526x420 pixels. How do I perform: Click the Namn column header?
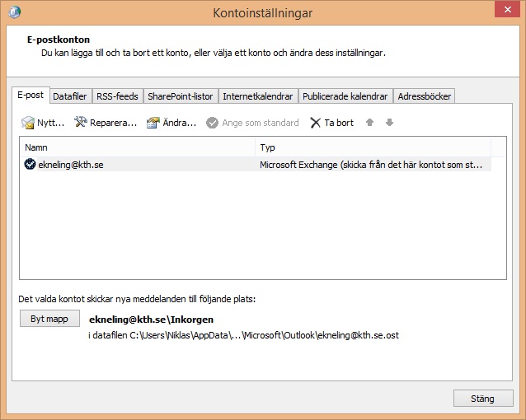click(137, 147)
